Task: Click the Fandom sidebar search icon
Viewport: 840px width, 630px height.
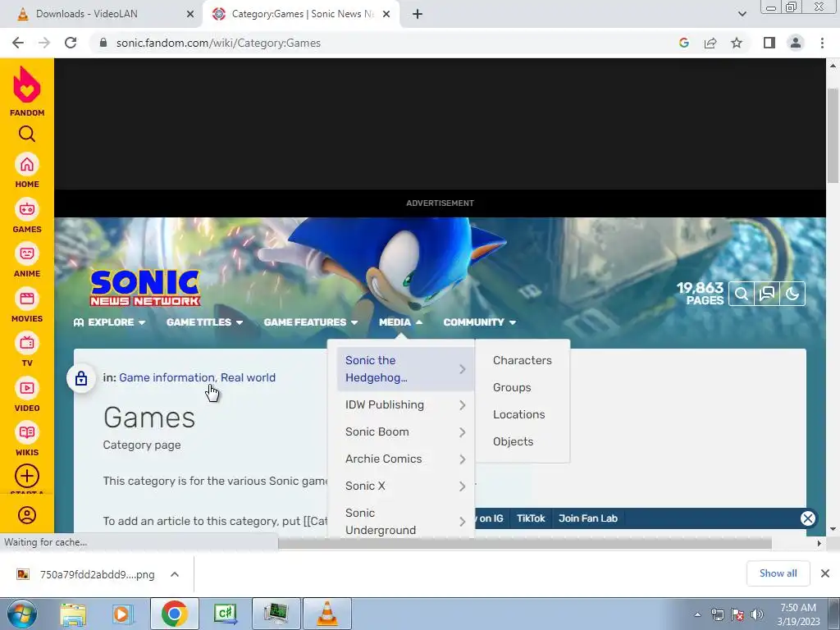Action: (27, 134)
